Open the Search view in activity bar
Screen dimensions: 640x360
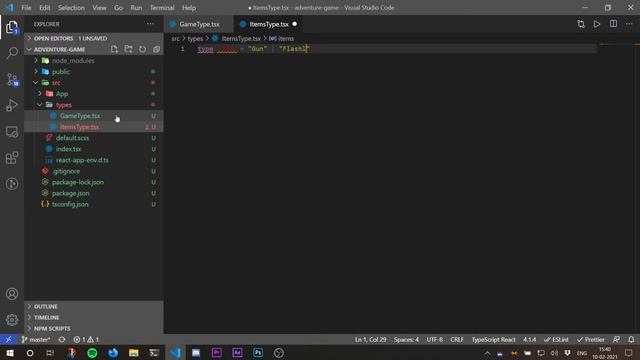coord(12,53)
